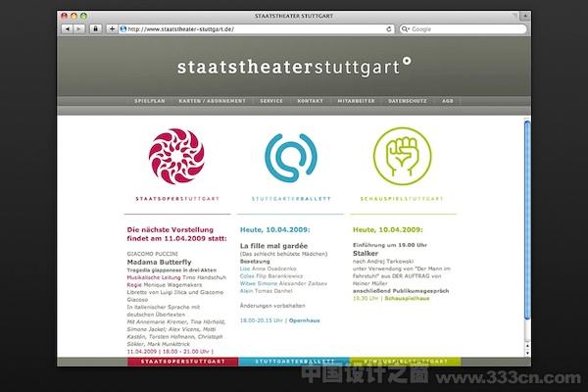Click the staatstheaterstuttgart header logo
The width and height of the screenshot is (588, 392).
point(294,67)
